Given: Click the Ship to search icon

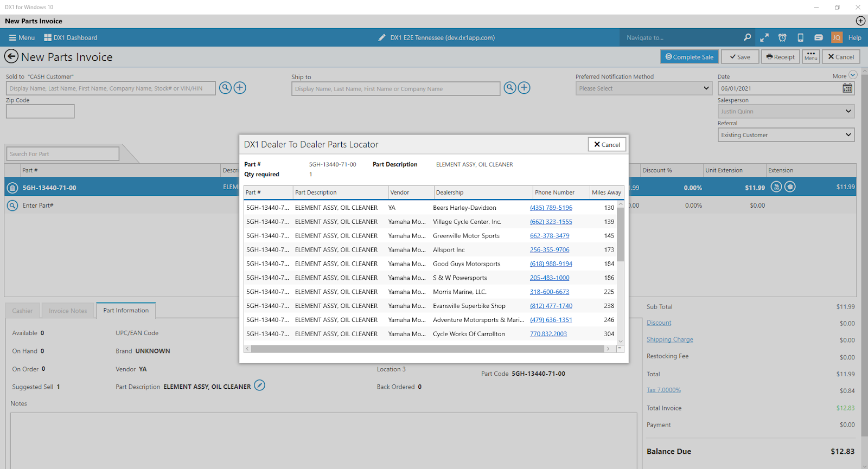Looking at the screenshot, I should tap(510, 88).
